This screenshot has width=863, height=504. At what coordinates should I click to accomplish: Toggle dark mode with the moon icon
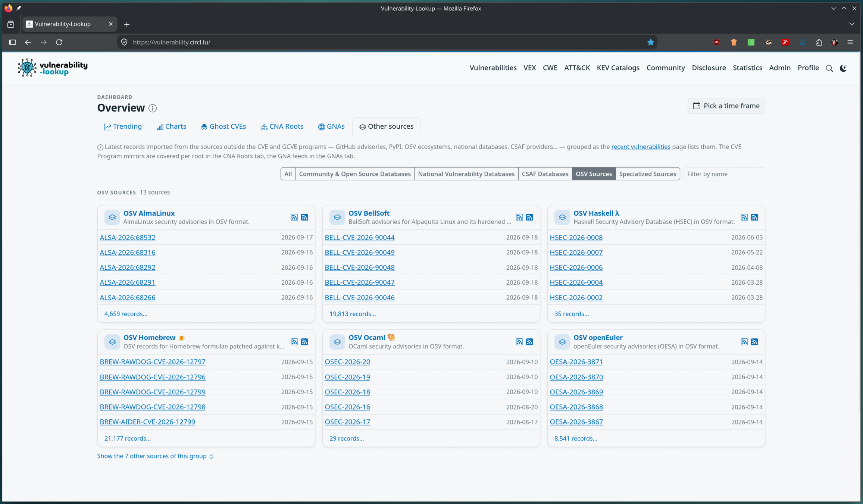click(x=843, y=68)
